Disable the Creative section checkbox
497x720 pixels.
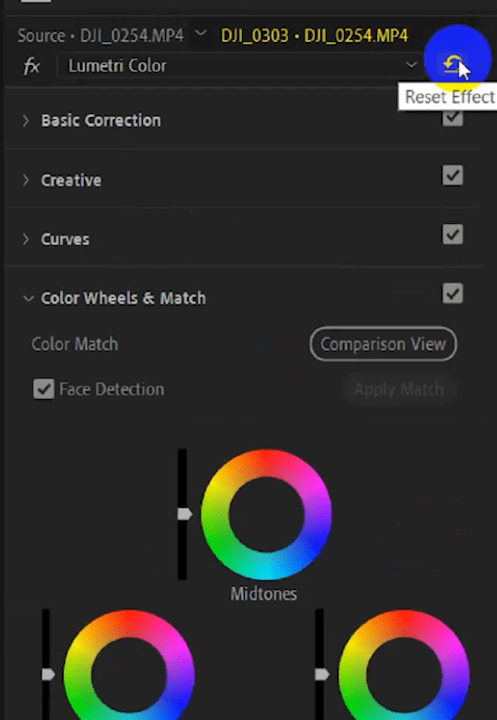pyautogui.click(x=452, y=175)
